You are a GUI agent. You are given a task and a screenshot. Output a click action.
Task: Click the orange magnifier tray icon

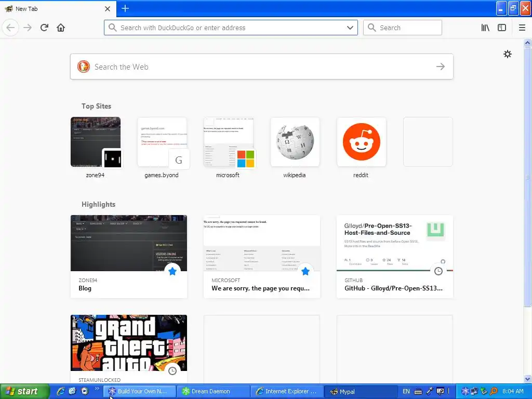tap(494, 391)
